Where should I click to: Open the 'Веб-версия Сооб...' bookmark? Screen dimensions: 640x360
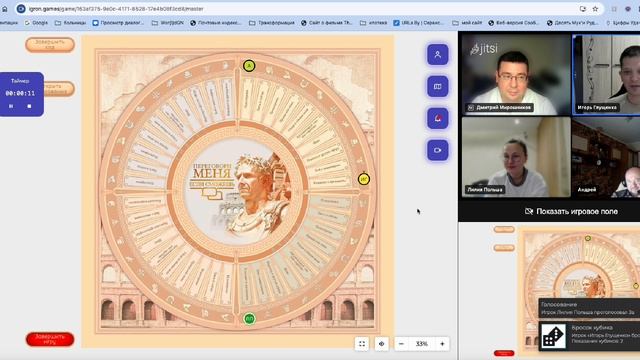[x=514, y=23]
